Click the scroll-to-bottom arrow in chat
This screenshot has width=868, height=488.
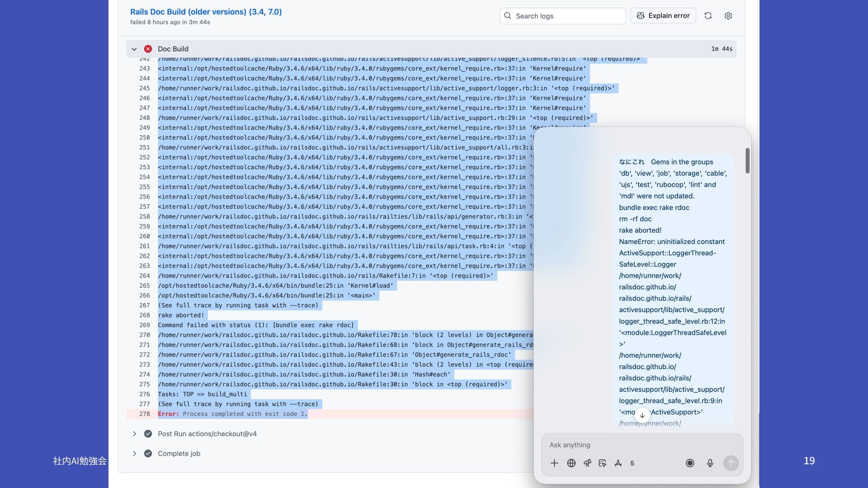pyautogui.click(x=642, y=415)
